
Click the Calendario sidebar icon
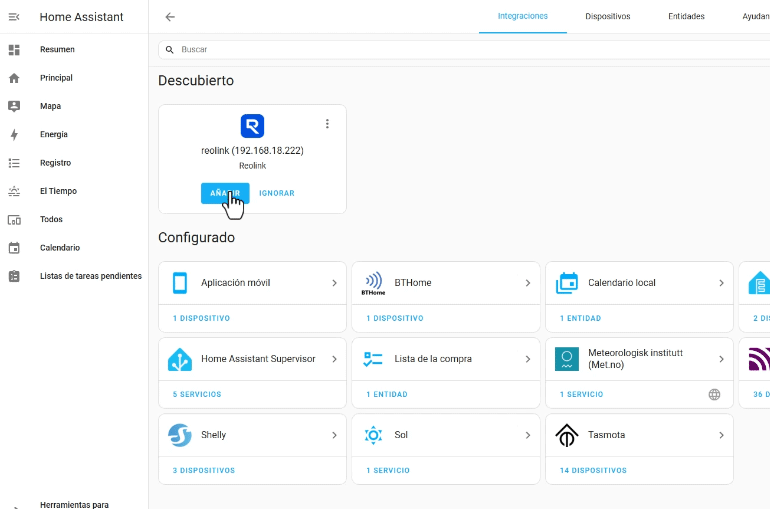14,248
